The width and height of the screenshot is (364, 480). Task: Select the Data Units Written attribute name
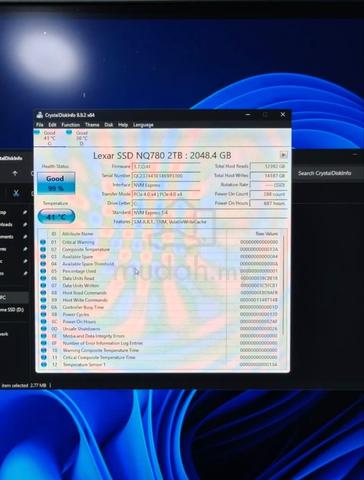(x=81, y=285)
